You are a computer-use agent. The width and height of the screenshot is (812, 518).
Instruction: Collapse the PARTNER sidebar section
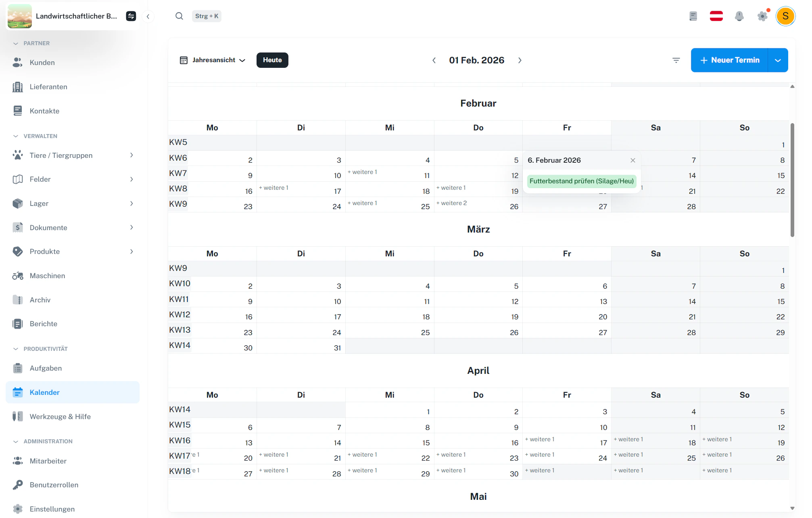tap(16, 43)
